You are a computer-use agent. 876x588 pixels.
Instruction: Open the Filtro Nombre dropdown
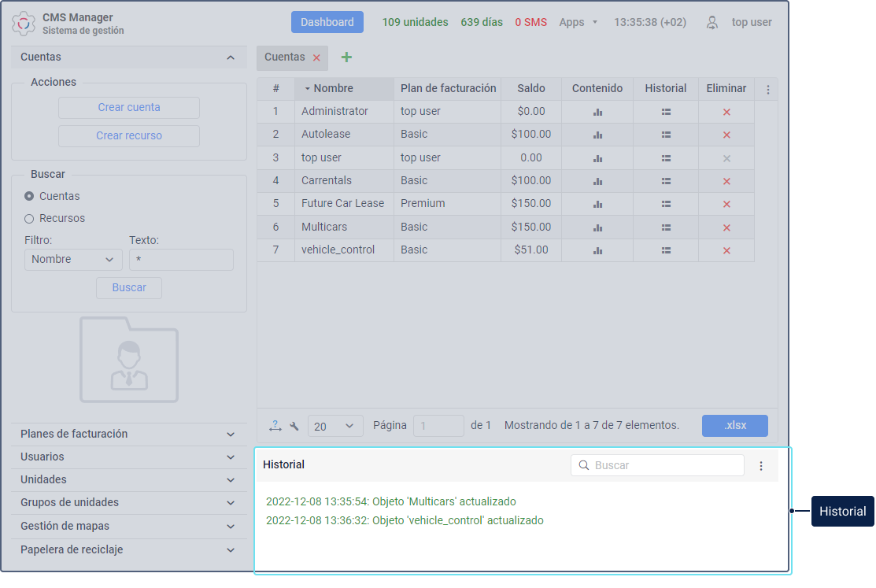72,259
